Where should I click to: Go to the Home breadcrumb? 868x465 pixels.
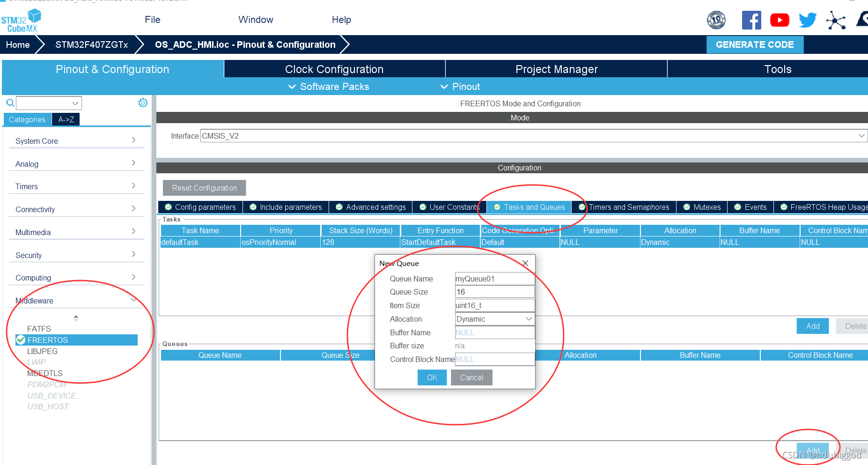(18, 44)
